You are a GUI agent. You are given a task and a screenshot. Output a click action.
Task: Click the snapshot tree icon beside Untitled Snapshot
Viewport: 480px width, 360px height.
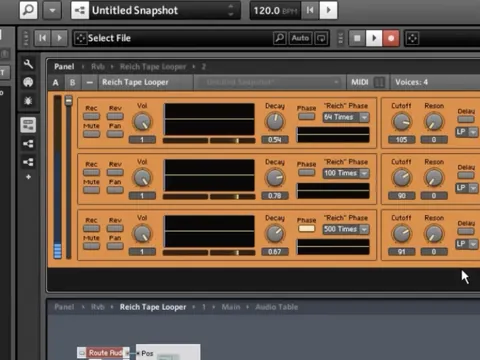(x=80, y=10)
